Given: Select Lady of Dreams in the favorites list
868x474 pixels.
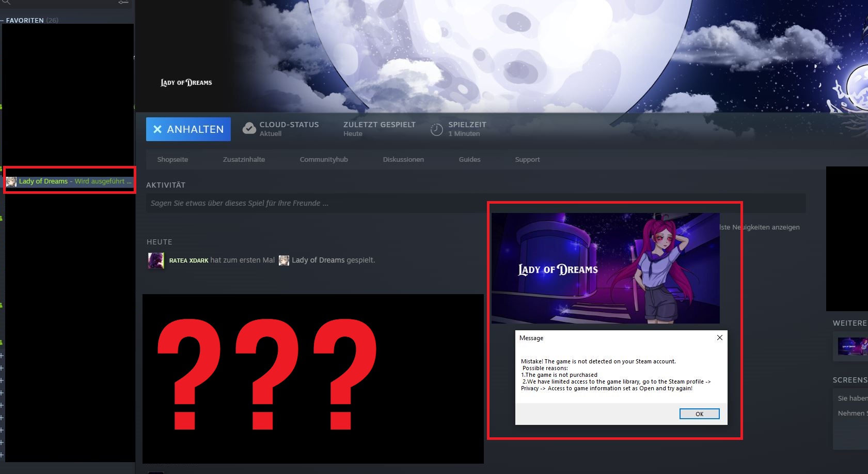Looking at the screenshot, I should [70, 181].
